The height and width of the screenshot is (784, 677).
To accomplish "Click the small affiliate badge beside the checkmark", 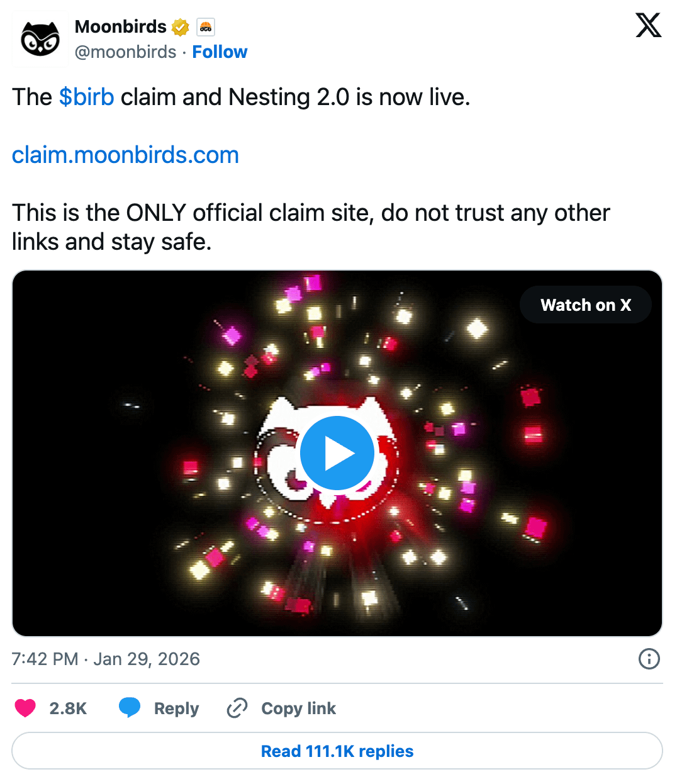I will pyautogui.click(x=206, y=27).
